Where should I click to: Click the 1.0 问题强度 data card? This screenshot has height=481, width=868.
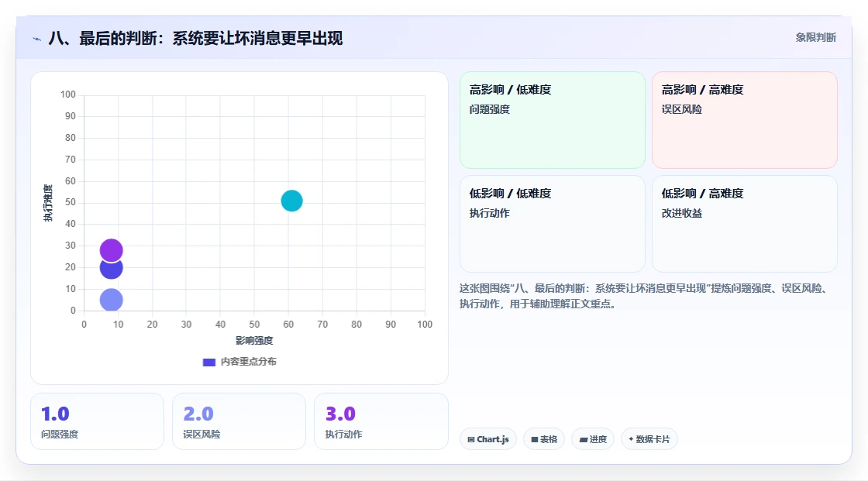[x=98, y=421]
